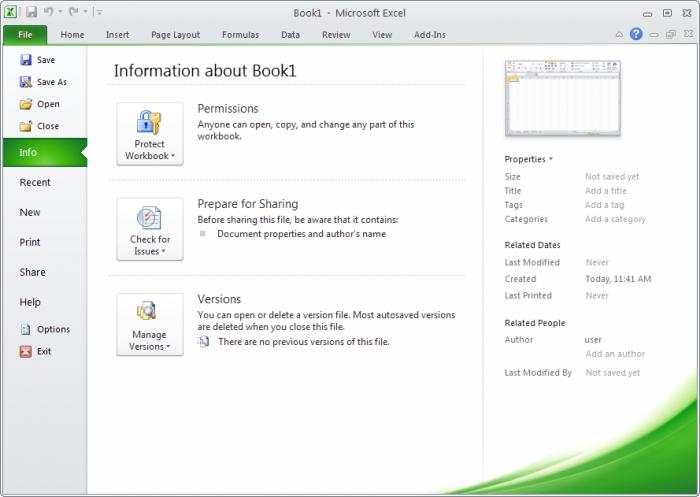The image size is (700, 497).
Task: Click the Redo arrow in title bar
Action: (73, 12)
